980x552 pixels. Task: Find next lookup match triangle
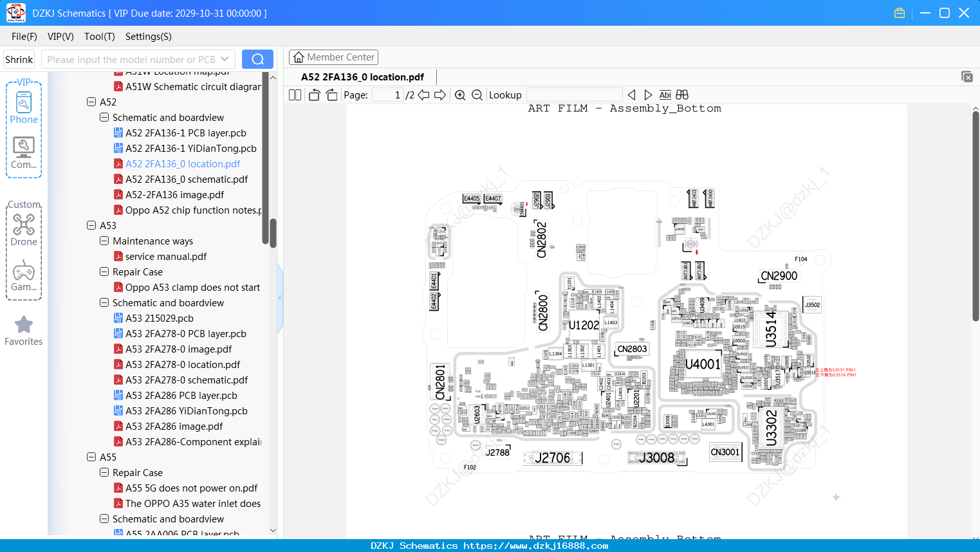point(648,95)
